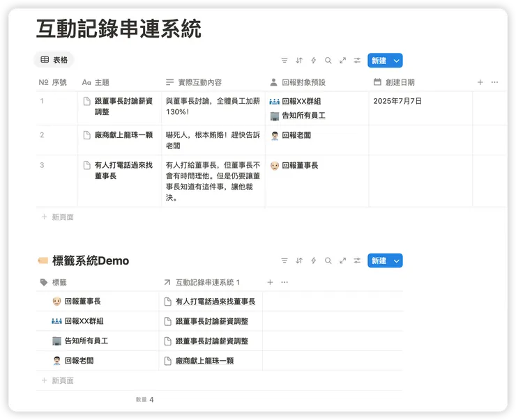Add new column plus in 標籤系統Demo table

pos(270,282)
